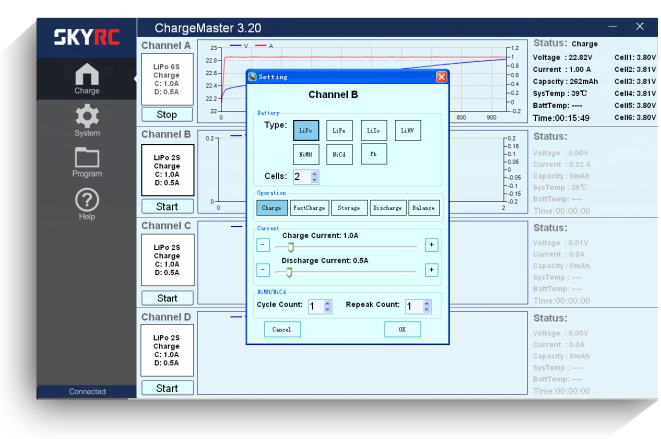This screenshot has width=661, height=439.
Task: Select Pb battery type
Action: tap(372, 155)
